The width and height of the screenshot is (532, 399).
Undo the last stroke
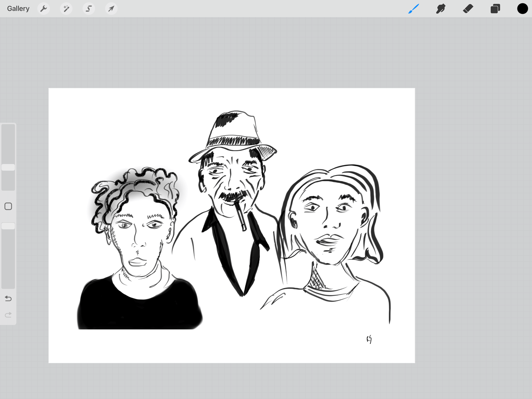(8, 298)
